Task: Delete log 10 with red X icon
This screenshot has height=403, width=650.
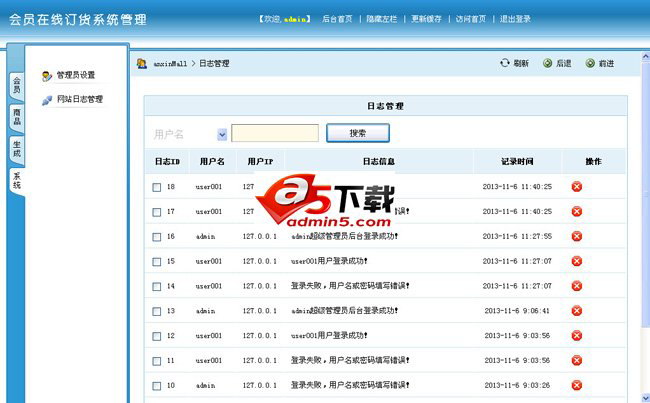Action: point(577,385)
